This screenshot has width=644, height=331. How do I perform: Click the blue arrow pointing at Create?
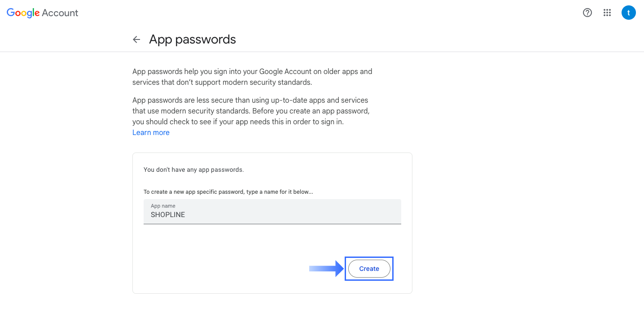(325, 268)
